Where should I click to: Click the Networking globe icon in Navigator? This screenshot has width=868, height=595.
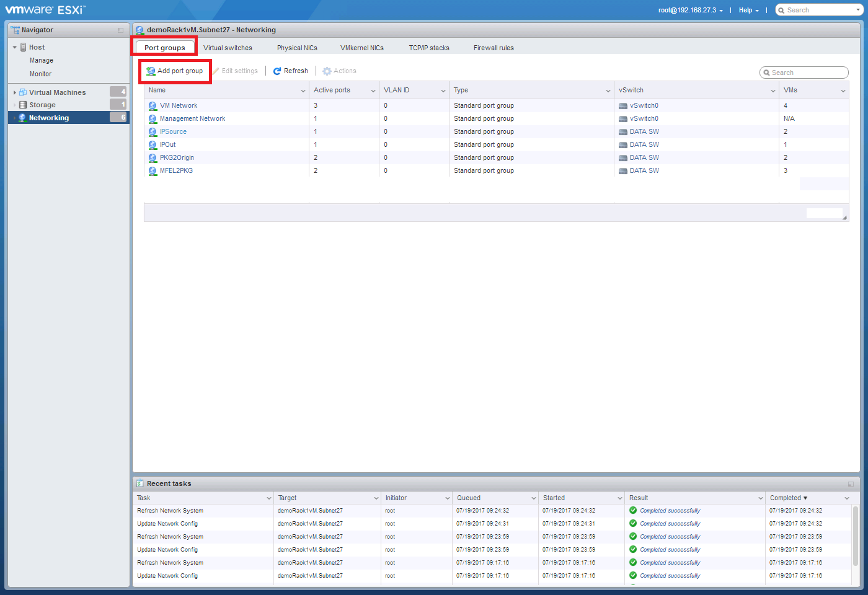[22, 118]
